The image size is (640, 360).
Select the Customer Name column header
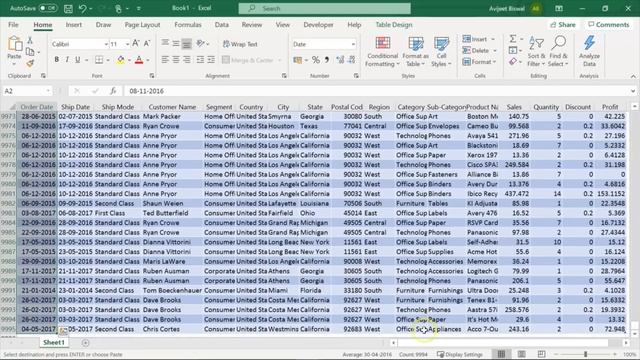pyautogui.click(x=172, y=107)
